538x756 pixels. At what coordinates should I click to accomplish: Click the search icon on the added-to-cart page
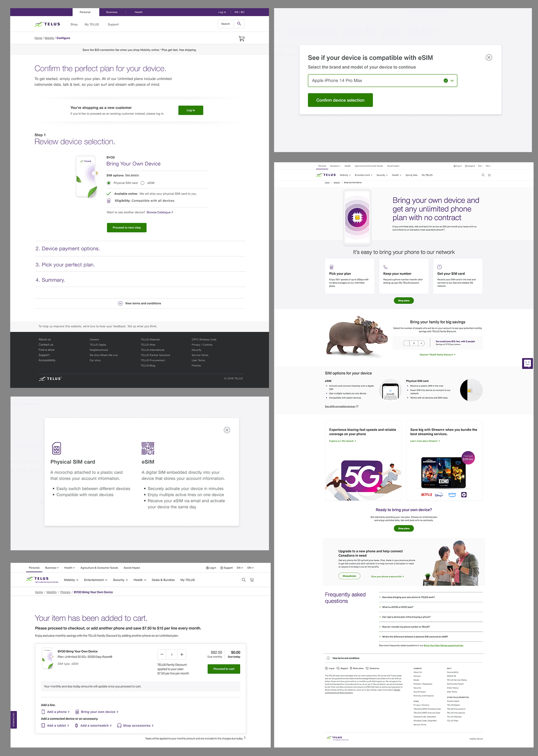click(x=244, y=580)
